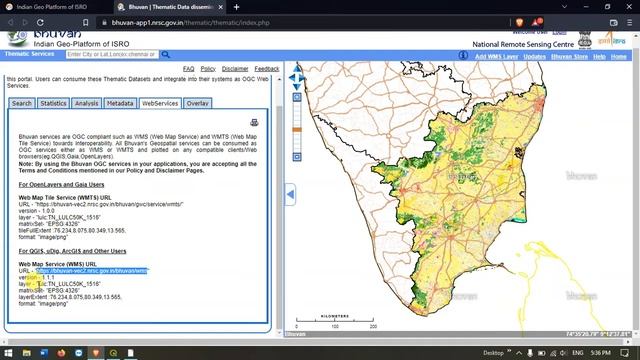Viewport: 640px width, 360px height.
Task: Click the Help link
Action: point(599,57)
